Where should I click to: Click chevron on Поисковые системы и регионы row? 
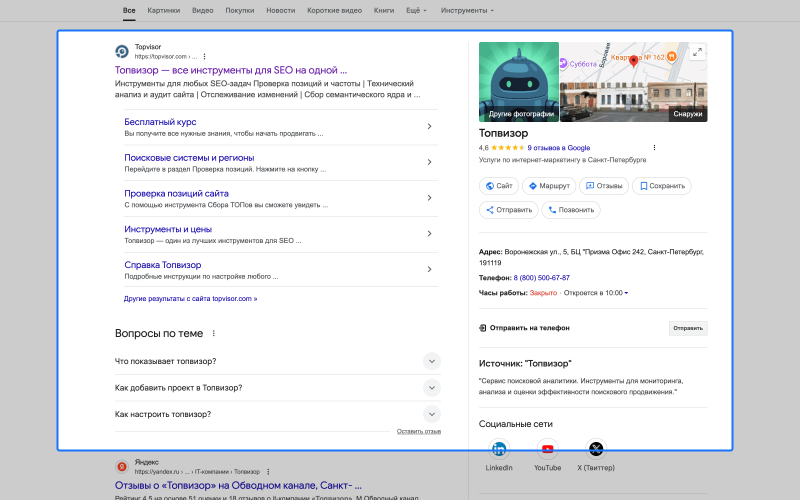coord(429,162)
